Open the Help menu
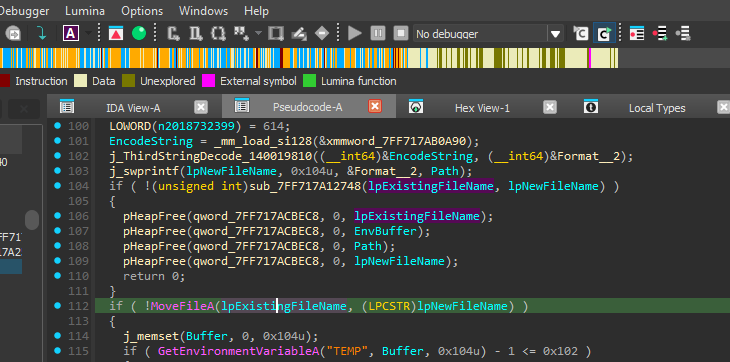 [256, 11]
